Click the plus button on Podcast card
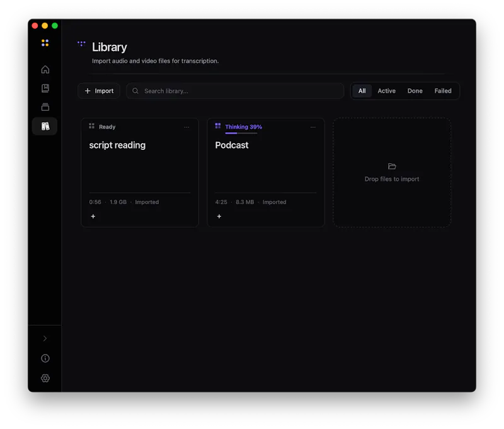This screenshot has height=429, width=504. [x=219, y=216]
